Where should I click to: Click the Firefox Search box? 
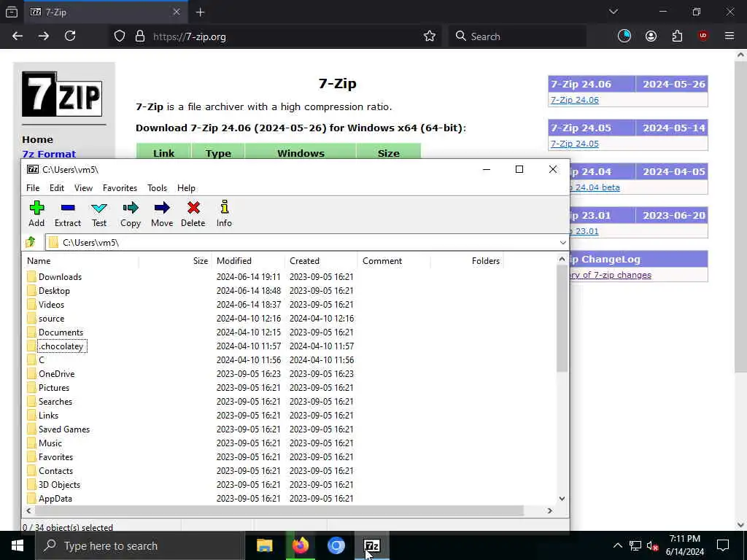(x=517, y=36)
